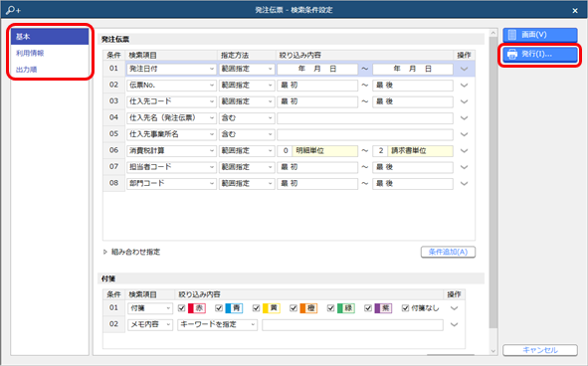This screenshot has width=588, height=366.
Task: Open the キーワードを指定 dropdown
Action: click(x=218, y=325)
